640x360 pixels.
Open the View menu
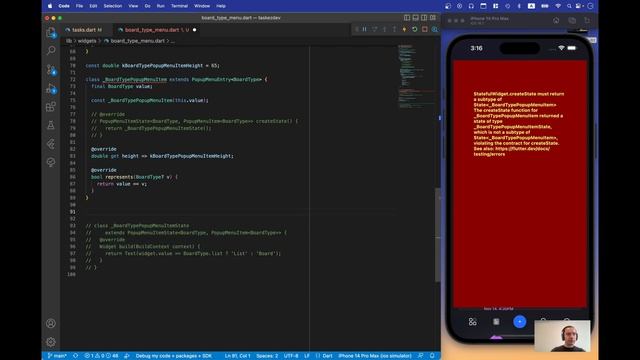[x=133, y=6]
